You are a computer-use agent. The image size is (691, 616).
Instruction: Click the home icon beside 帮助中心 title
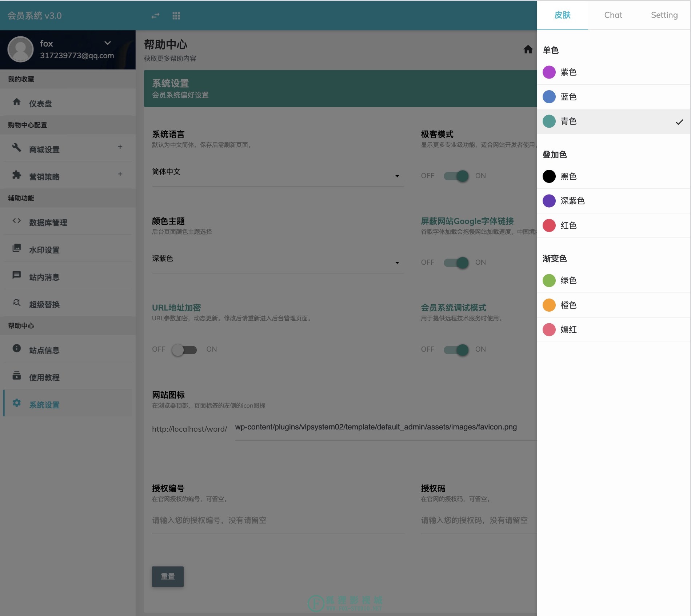528,49
